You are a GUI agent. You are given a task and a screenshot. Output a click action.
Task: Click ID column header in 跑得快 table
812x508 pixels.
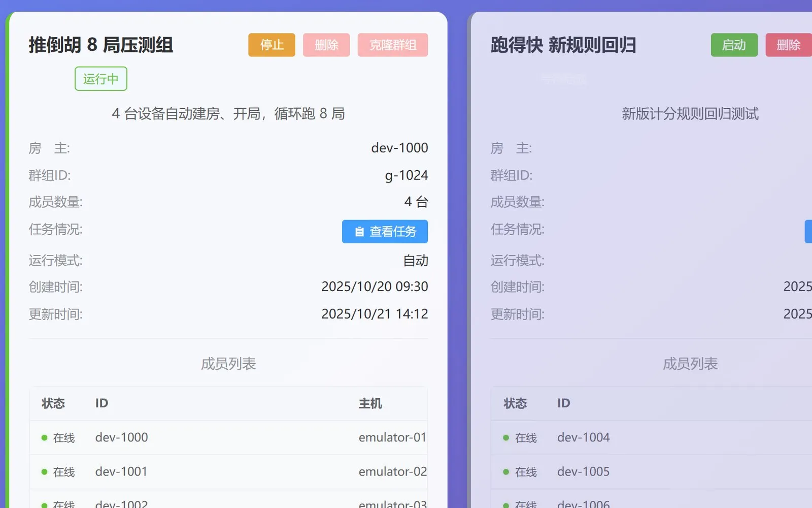coord(563,403)
